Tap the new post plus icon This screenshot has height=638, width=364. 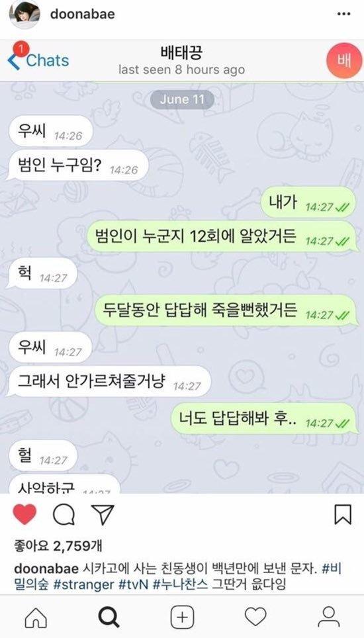[182, 617]
